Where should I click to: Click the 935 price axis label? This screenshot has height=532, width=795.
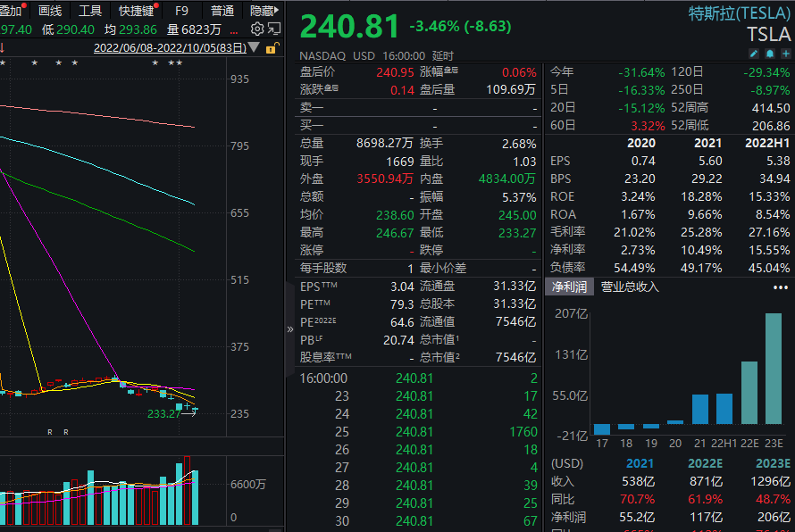[x=239, y=79]
